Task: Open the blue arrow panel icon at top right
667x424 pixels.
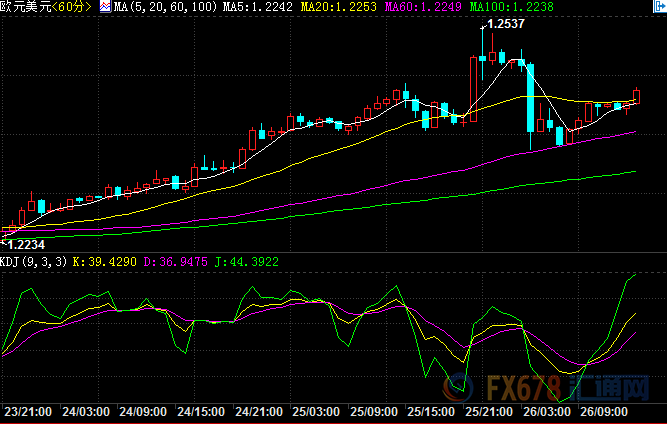Action: coord(661,6)
